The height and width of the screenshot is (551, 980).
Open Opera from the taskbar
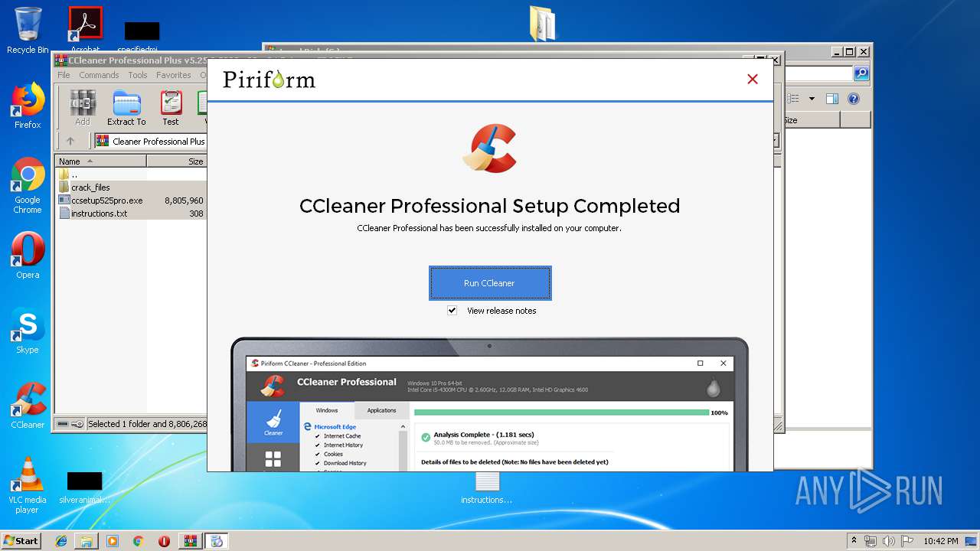tap(164, 541)
